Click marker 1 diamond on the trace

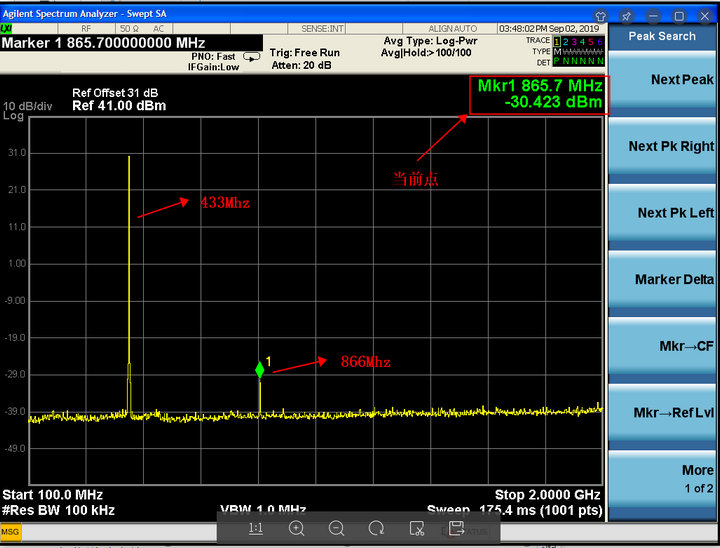pyautogui.click(x=260, y=370)
